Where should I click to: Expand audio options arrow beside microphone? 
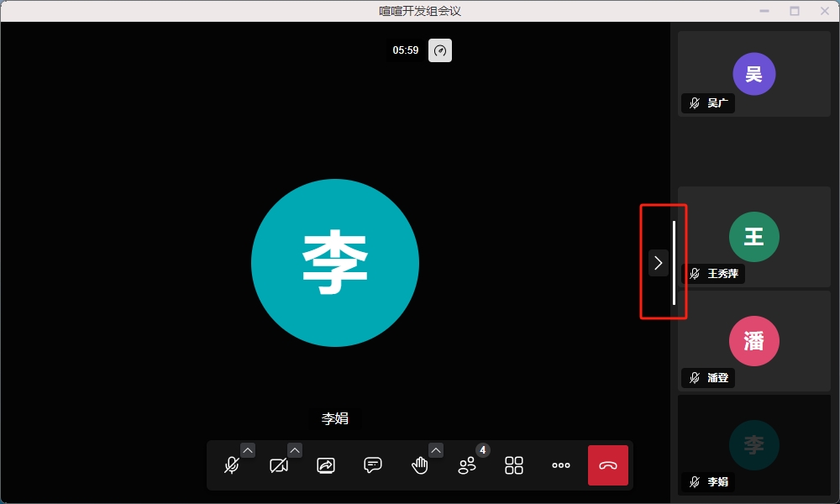tap(248, 449)
